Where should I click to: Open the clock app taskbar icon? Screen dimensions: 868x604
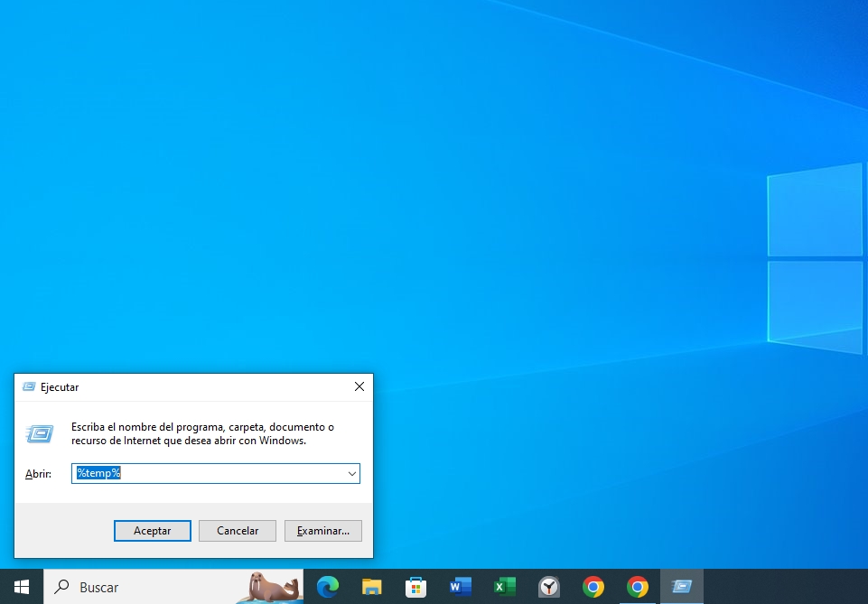click(548, 587)
